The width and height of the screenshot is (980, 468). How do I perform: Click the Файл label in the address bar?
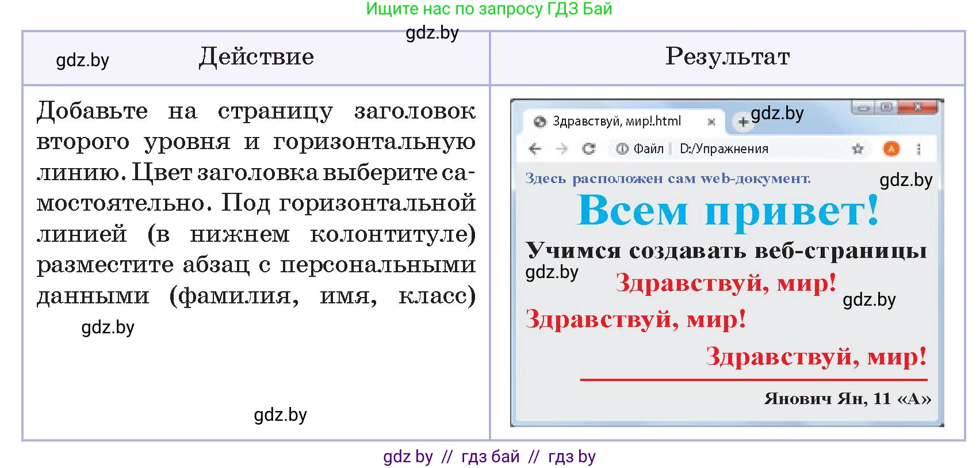pyautogui.click(x=649, y=149)
